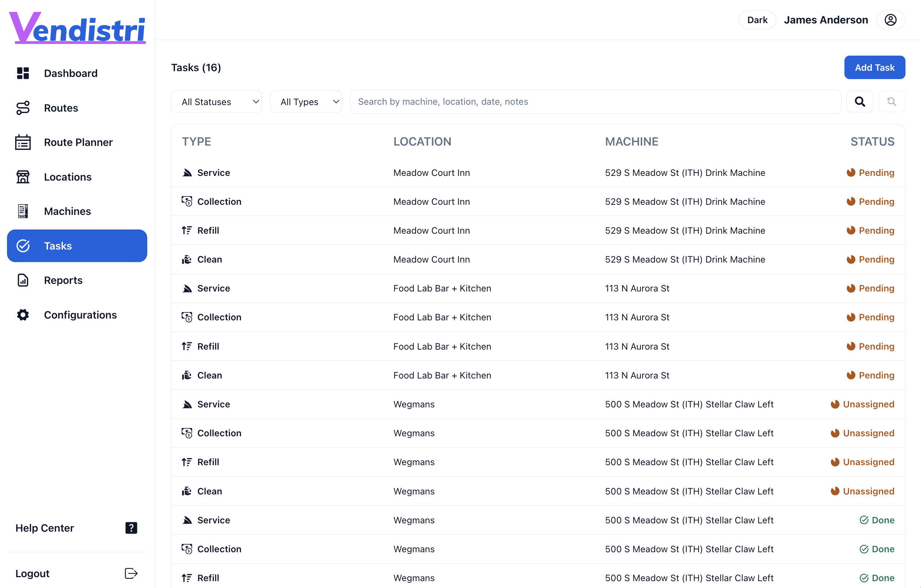Toggle Dark mode
The height and width of the screenshot is (588, 921).
(x=757, y=20)
